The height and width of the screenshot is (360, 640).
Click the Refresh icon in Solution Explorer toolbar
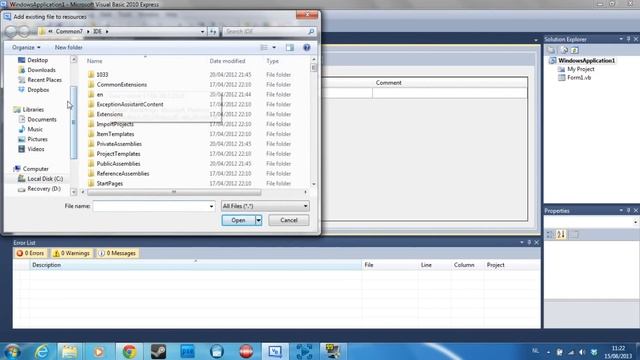click(575, 50)
